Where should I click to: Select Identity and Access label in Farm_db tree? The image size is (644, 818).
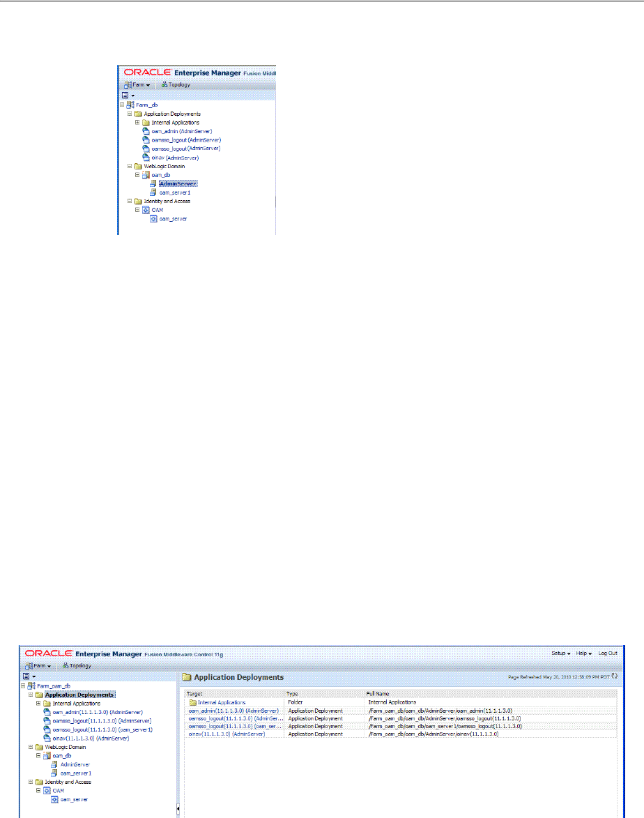(x=167, y=201)
